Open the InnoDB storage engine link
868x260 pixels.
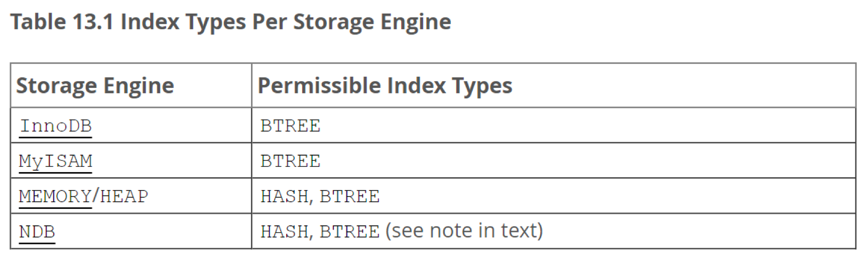55,126
